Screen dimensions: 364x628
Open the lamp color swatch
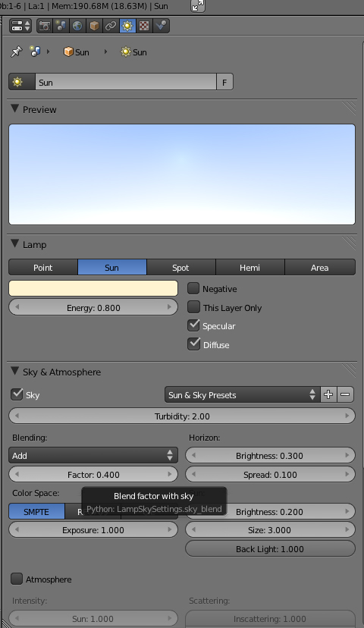tap(93, 288)
